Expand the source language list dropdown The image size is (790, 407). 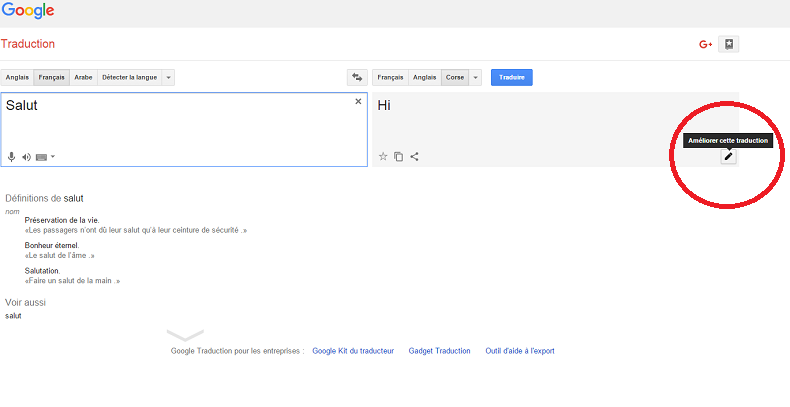coord(168,78)
